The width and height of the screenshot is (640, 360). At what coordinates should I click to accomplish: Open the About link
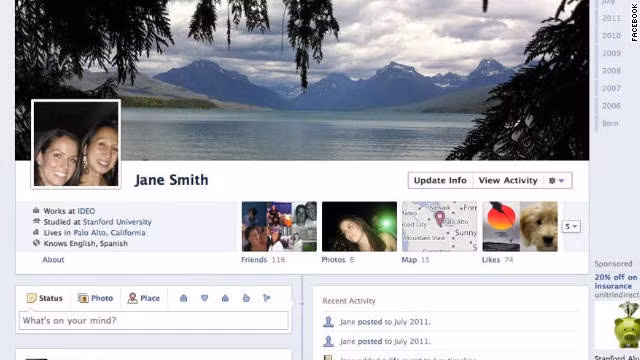[53, 260]
